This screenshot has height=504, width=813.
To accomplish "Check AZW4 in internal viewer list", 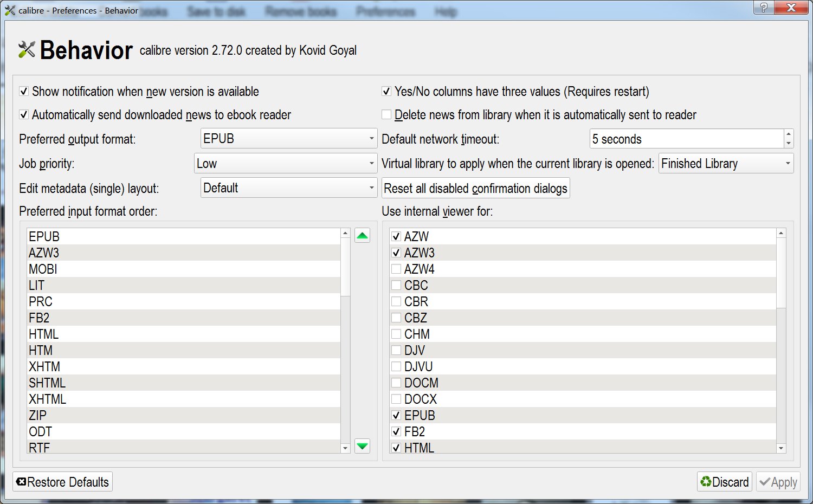I will tap(396, 269).
